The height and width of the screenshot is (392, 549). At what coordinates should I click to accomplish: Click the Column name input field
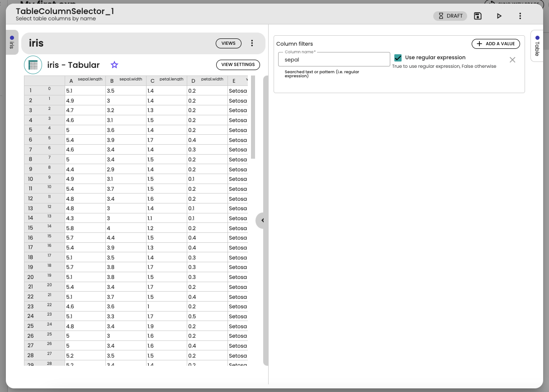334,60
